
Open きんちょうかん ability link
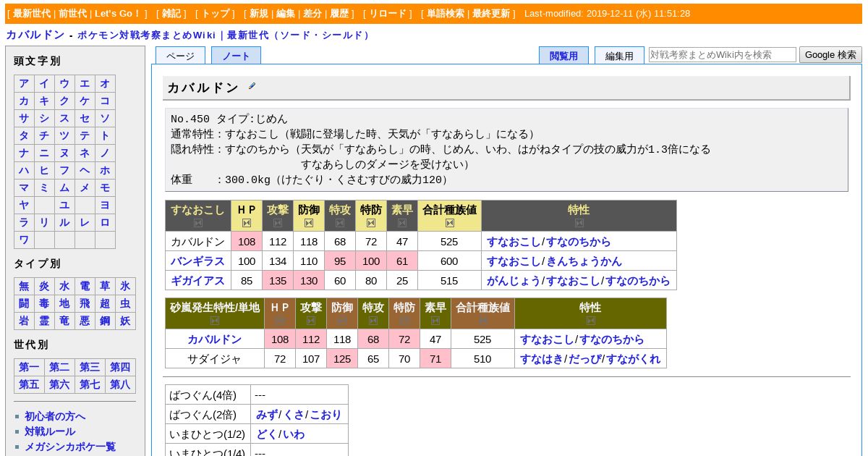583,261
